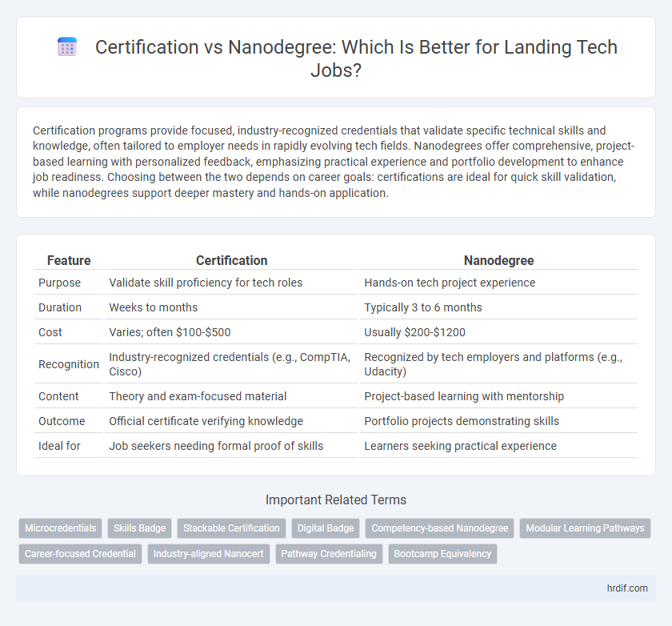
Task: Click 'Validate skill proficiency for tech roles' cell
Action: [x=231, y=283]
